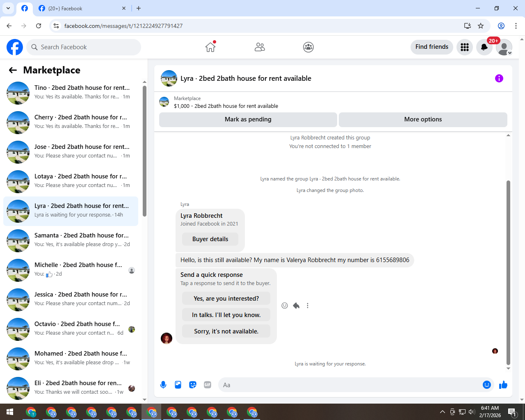Click the Find friends button
Screen dimensions: 525x420
point(432,47)
